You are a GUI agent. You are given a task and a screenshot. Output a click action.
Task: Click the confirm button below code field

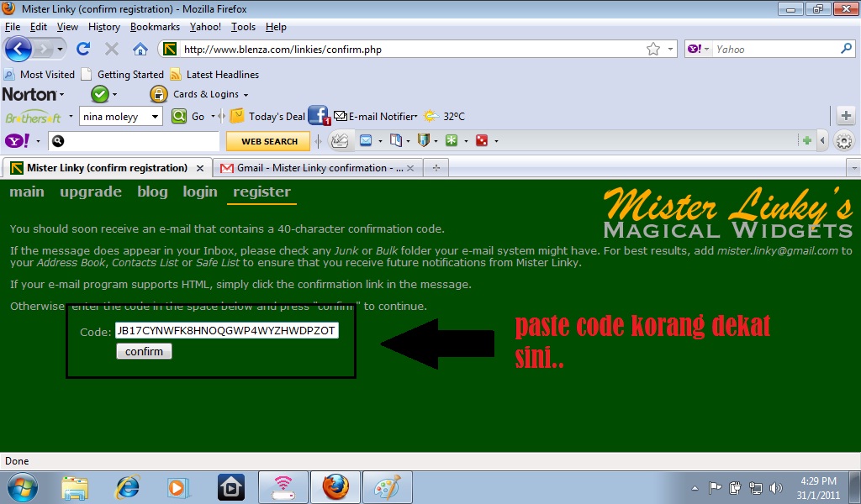coord(144,351)
